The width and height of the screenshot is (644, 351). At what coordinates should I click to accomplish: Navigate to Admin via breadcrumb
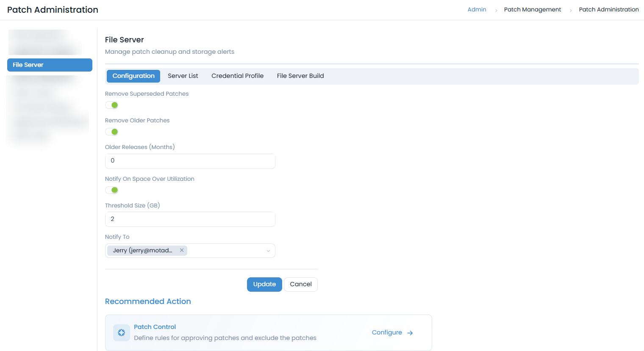[477, 10]
